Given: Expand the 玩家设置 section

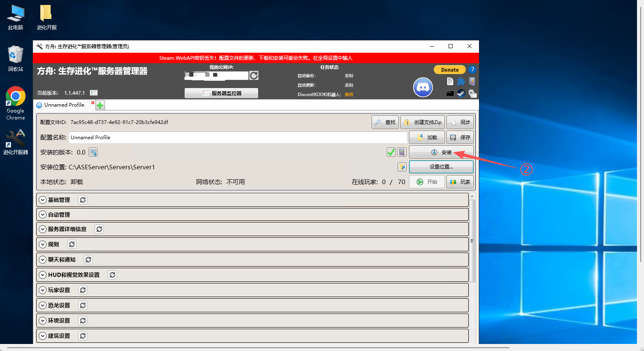Looking at the screenshot, I should pyautogui.click(x=42, y=290).
